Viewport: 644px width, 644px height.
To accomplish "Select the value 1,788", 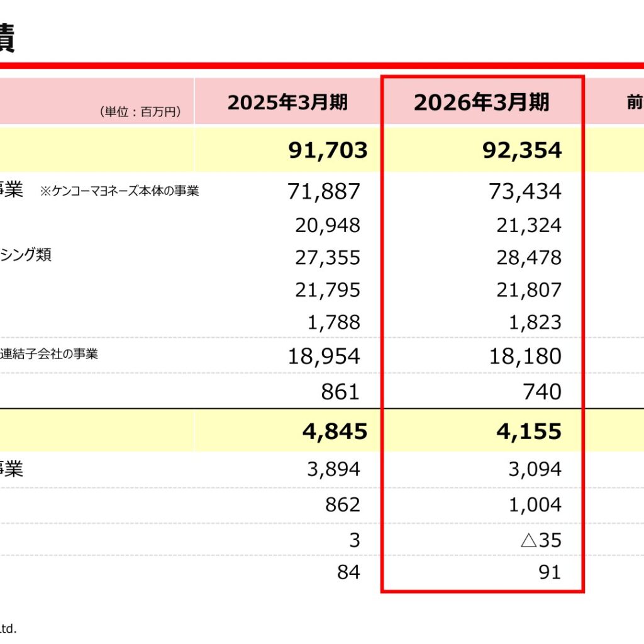I will click(x=333, y=323).
